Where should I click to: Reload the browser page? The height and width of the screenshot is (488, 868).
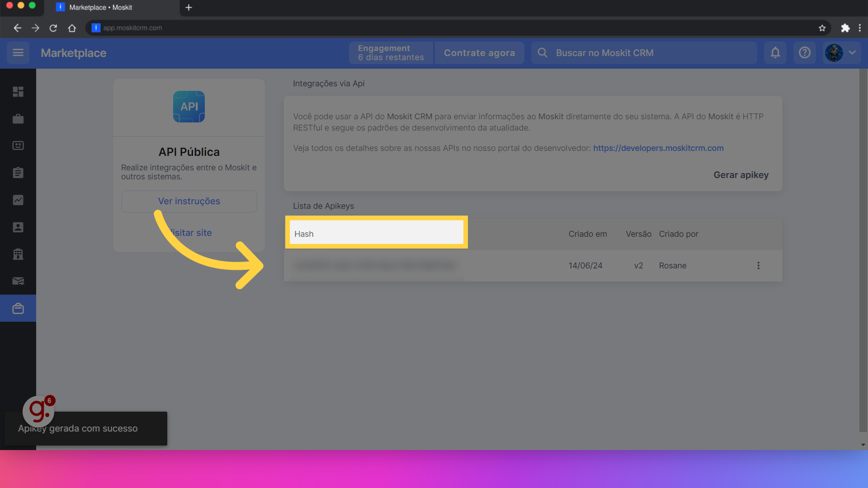coord(53,28)
